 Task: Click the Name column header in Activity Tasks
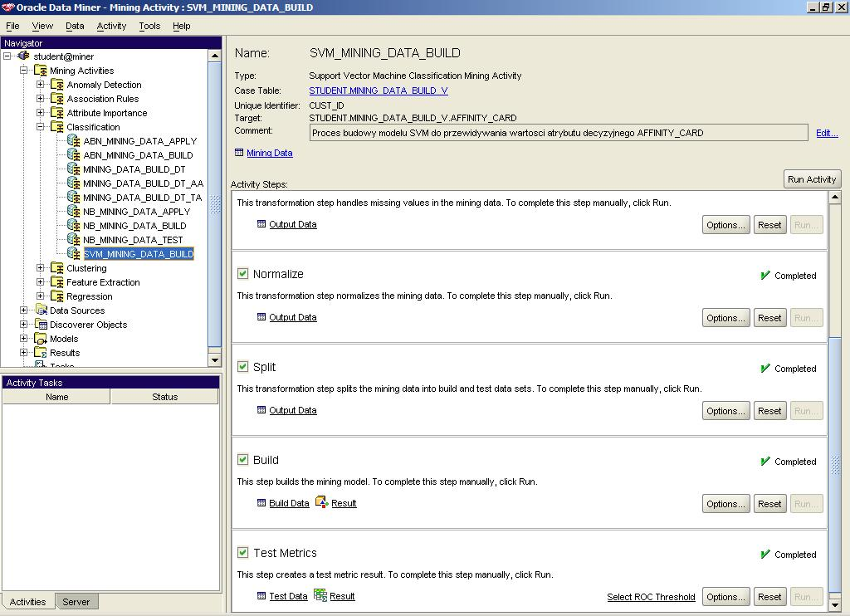point(57,397)
